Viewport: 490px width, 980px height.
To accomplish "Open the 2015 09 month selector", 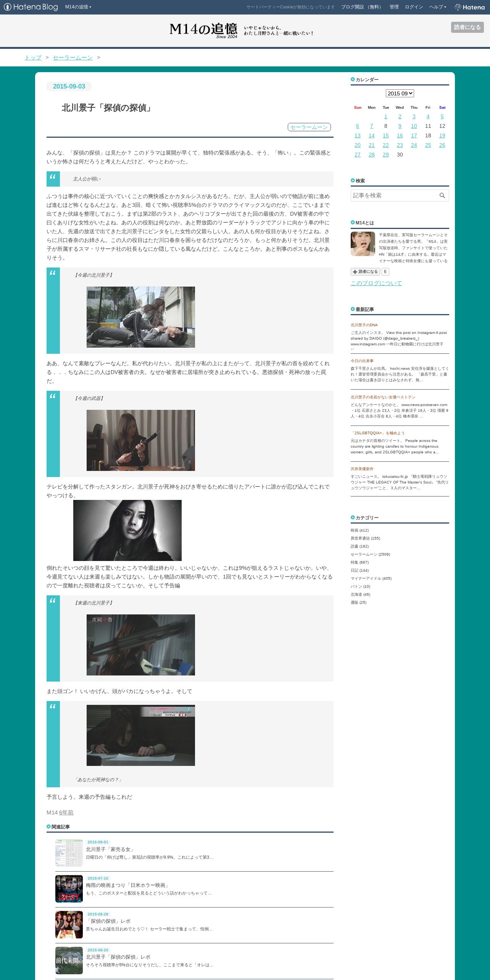I will click(x=400, y=93).
